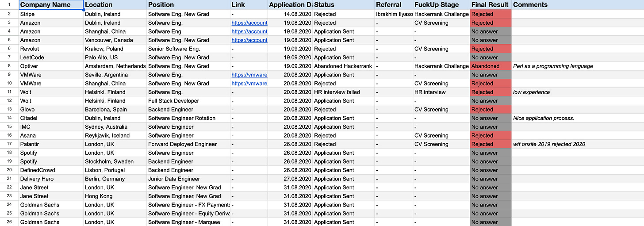The image size is (644, 226).
Task: Select the "Stockholm, Sweden" location cell
Action: [x=115, y=161]
